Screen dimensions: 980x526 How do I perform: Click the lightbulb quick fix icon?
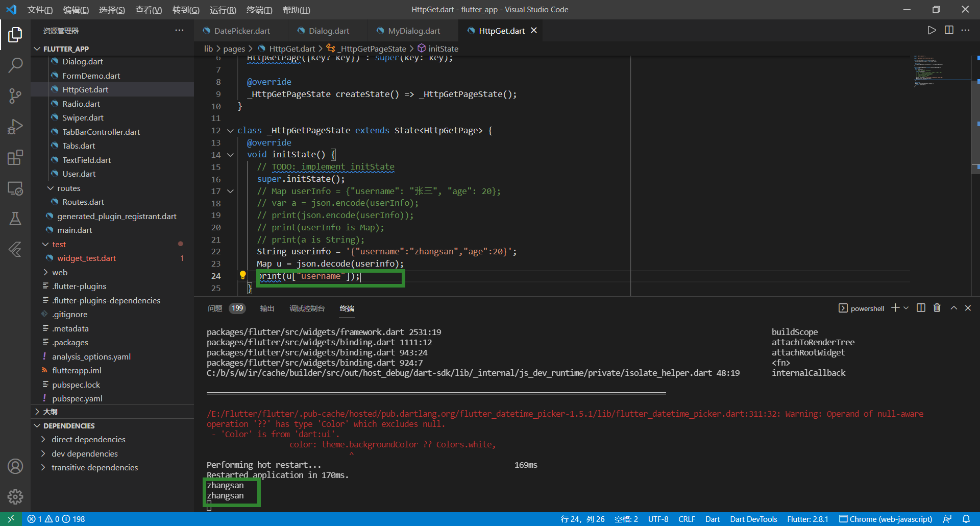(243, 275)
